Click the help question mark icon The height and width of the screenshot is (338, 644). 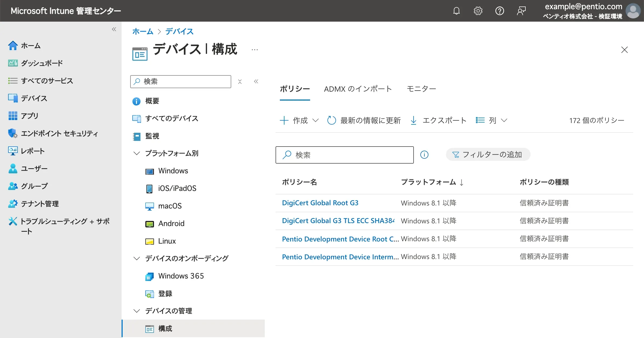click(x=499, y=11)
